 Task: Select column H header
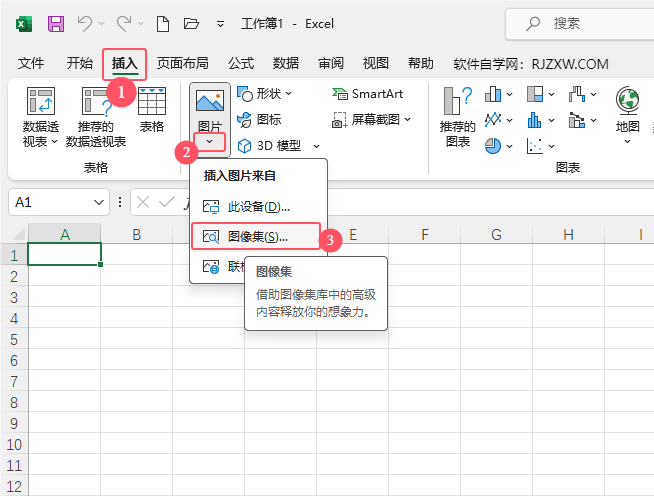click(568, 234)
